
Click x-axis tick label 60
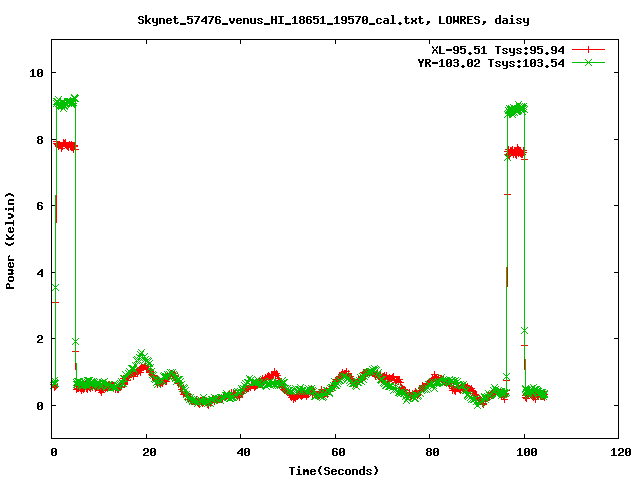[338, 452]
